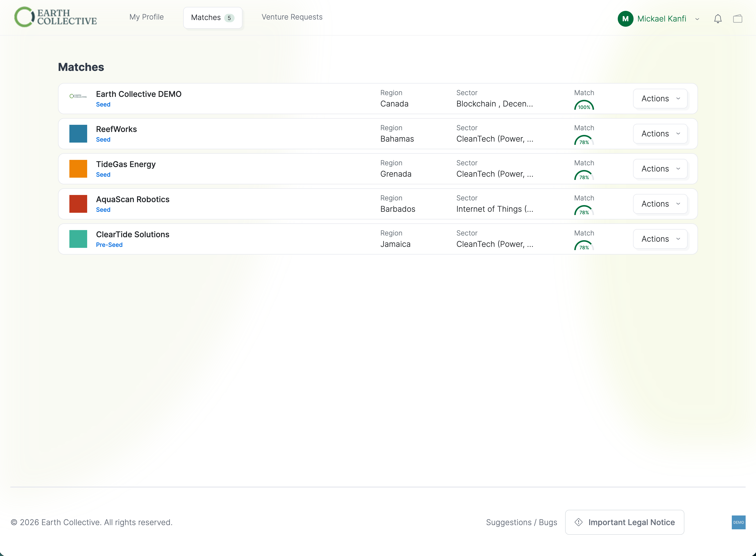Open the wallet folder icon in header
Image resolution: width=756 pixels, height=556 pixels.
737,19
